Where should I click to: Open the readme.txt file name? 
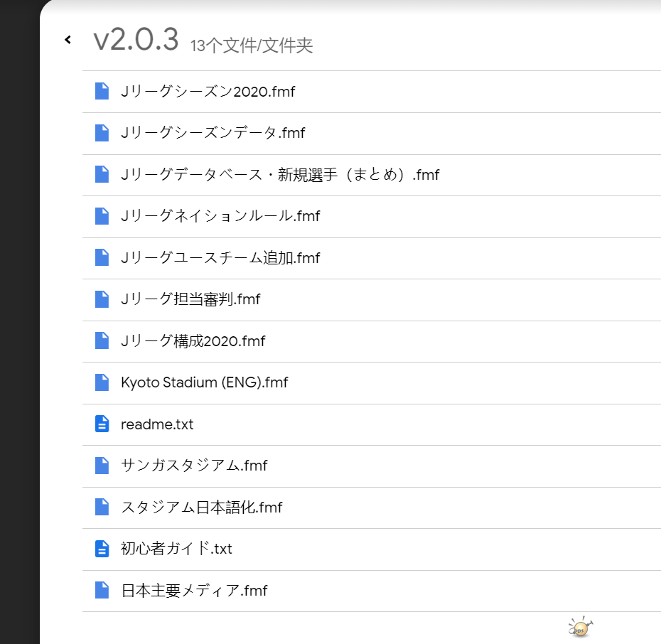tap(157, 424)
